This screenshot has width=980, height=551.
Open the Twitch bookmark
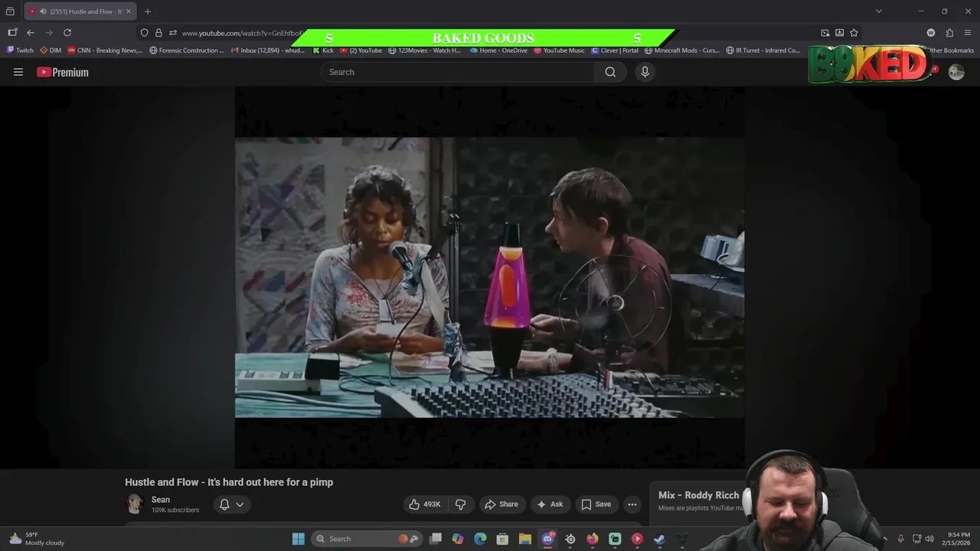[20, 51]
